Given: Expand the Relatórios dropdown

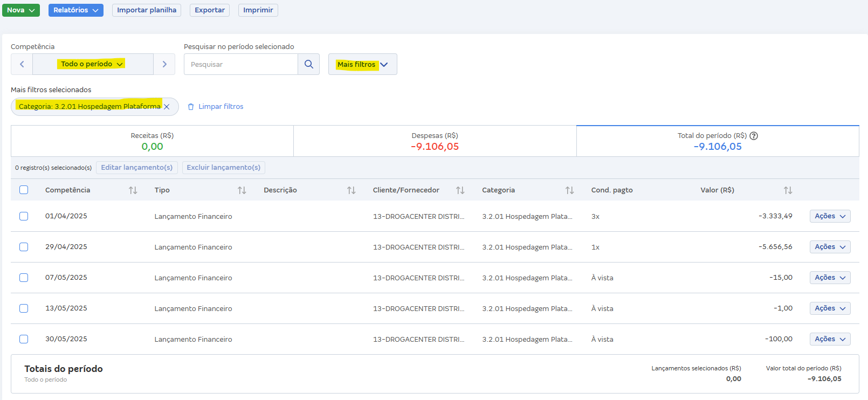Looking at the screenshot, I should pyautogui.click(x=76, y=10).
